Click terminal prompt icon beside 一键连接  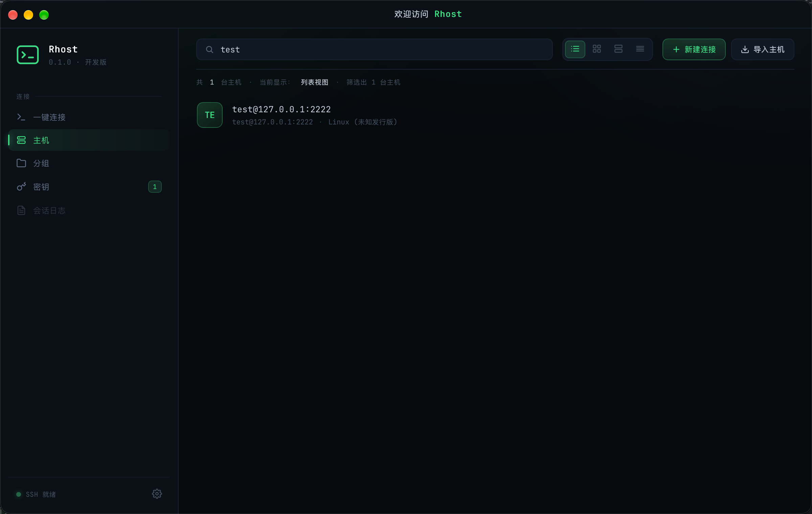[x=21, y=117]
